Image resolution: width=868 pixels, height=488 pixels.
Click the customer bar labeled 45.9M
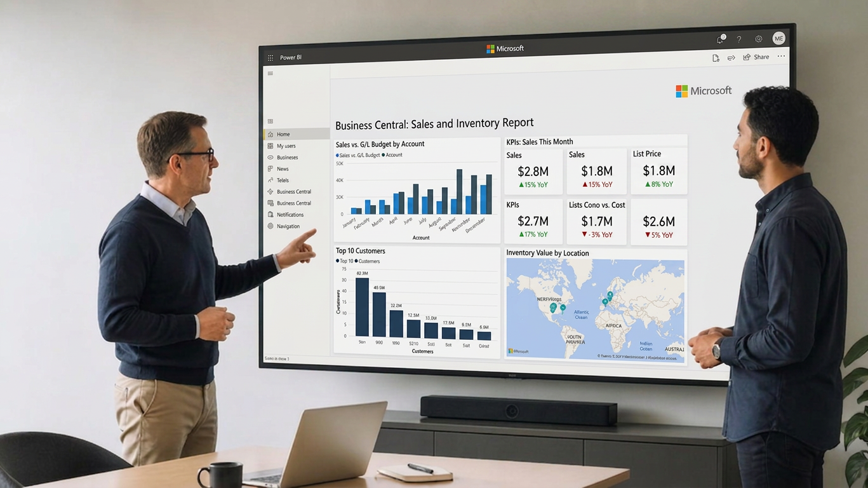[379, 314]
